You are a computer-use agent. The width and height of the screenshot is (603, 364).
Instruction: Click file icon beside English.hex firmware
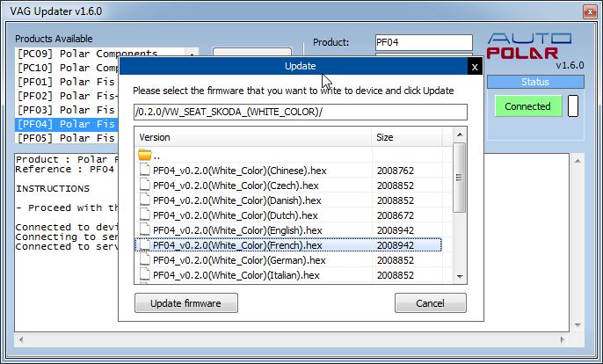(144, 229)
